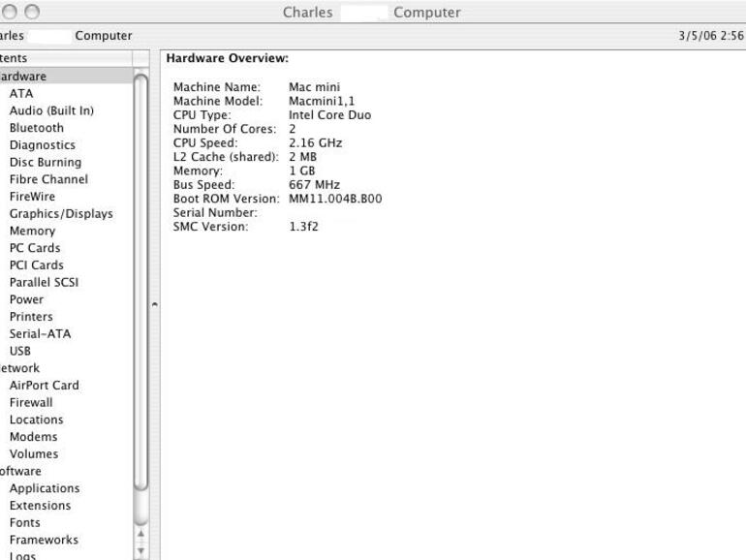746x560 pixels.
Task: Open Volumes under Network
Action: [34, 453]
